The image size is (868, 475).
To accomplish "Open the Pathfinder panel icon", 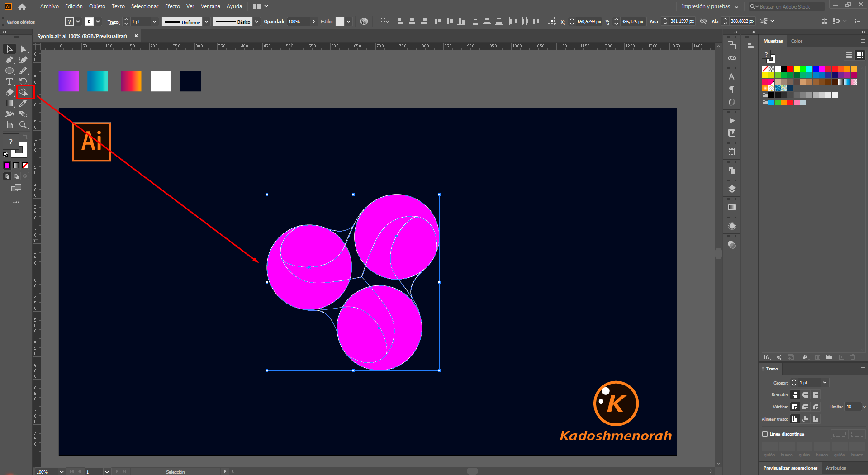I will click(x=732, y=171).
